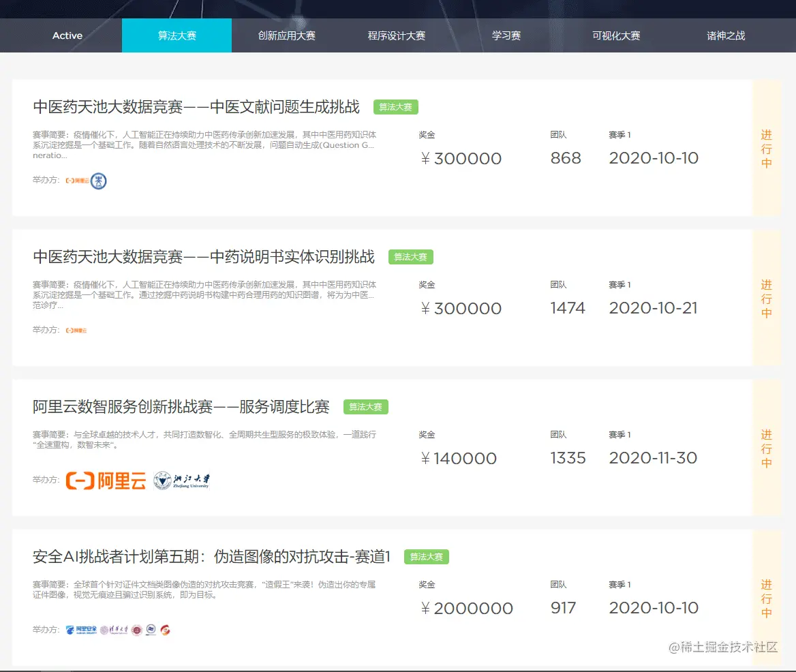Click red swirl organizer logo

pos(165,630)
